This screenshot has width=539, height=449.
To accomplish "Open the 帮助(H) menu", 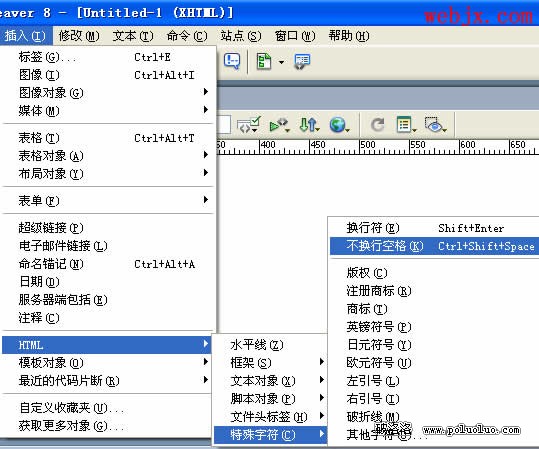I will click(349, 36).
